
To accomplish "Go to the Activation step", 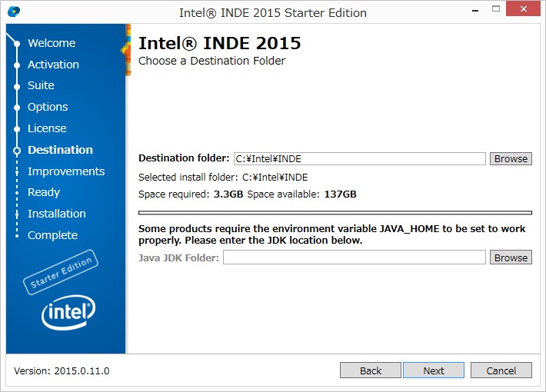I will point(53,65).
